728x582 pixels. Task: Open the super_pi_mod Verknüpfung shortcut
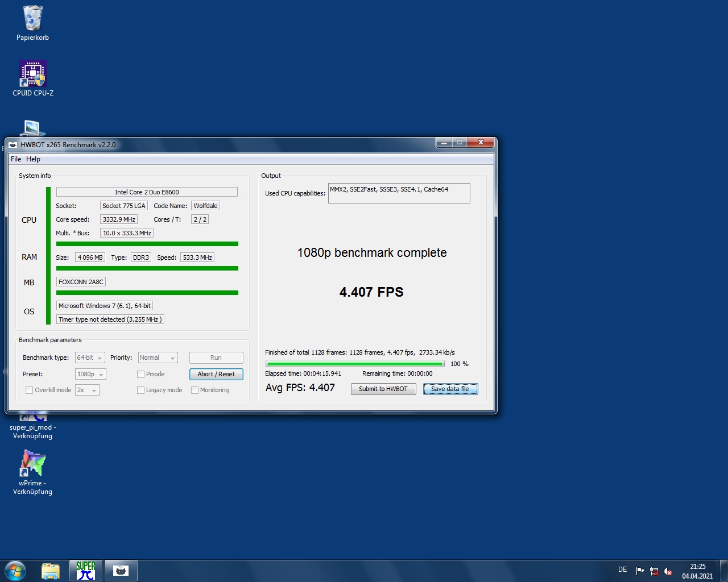(x=33, y=426)
